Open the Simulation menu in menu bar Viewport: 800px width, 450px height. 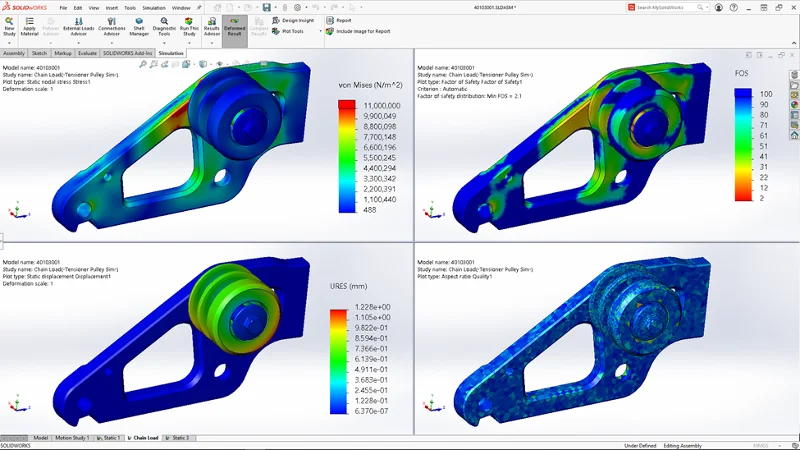(154, 7)
